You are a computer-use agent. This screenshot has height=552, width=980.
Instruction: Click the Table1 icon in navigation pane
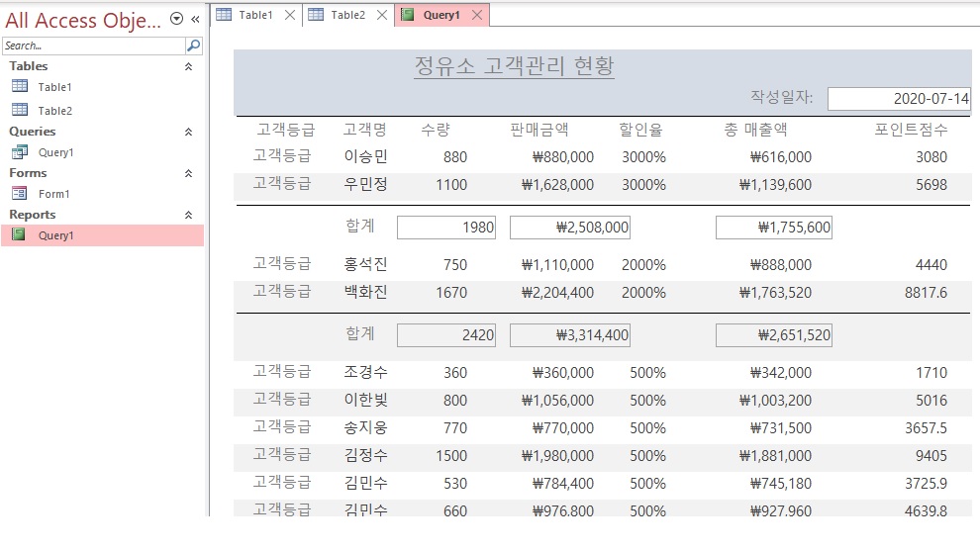pyautogui.click(x=19, y=87)
